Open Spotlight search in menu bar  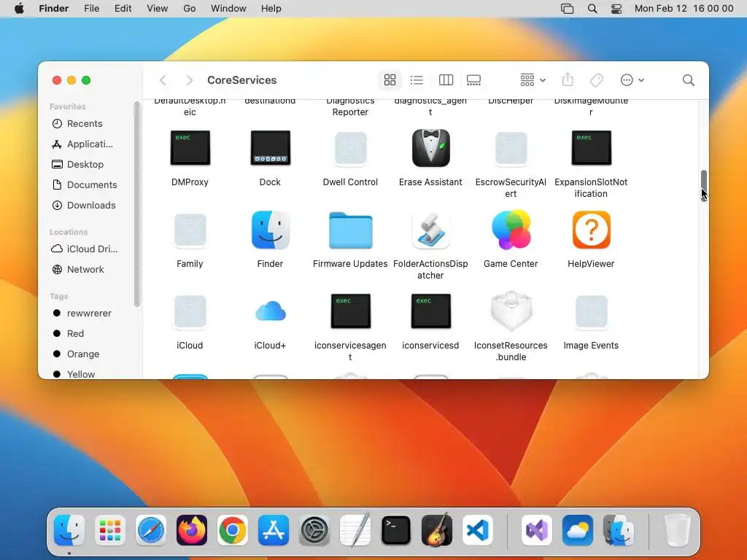click(592, 9)
